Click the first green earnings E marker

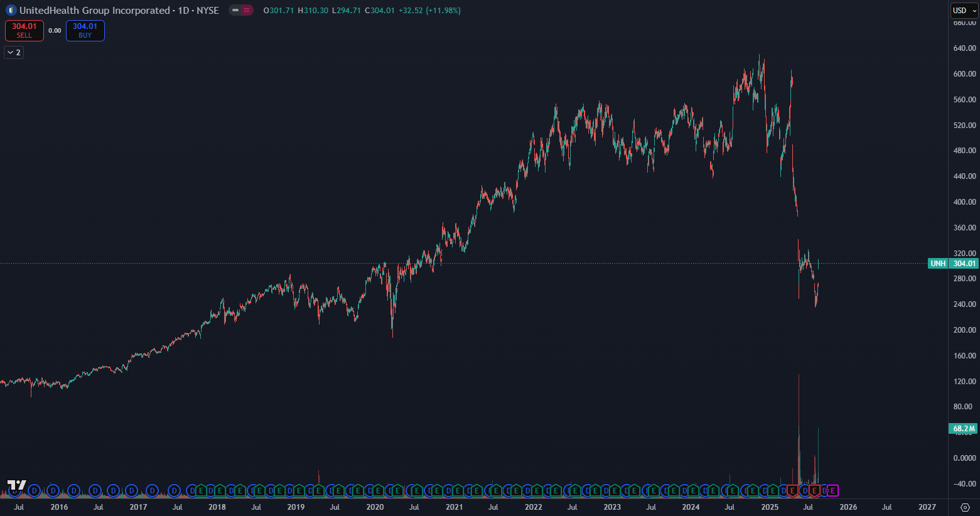click(x=201, y=491)
